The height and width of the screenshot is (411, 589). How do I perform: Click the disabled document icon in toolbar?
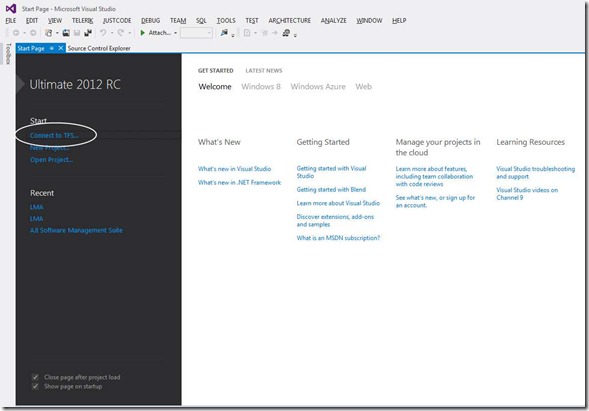pos(247,33)
